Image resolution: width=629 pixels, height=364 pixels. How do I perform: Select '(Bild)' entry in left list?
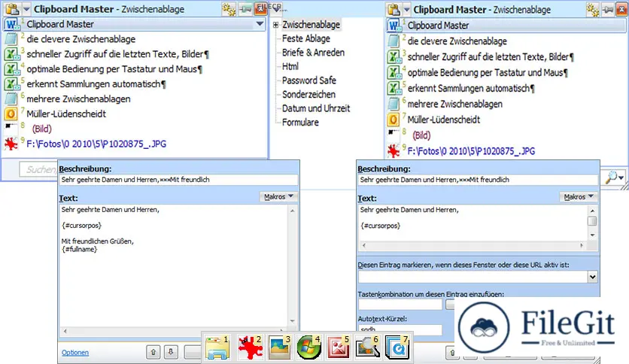(41, 129)
